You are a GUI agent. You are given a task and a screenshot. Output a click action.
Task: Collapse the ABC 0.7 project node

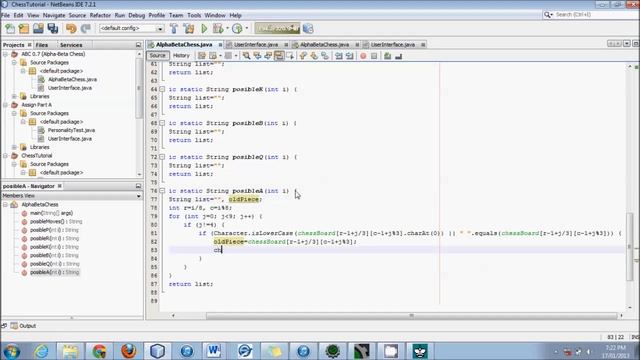tap(6, 54)
